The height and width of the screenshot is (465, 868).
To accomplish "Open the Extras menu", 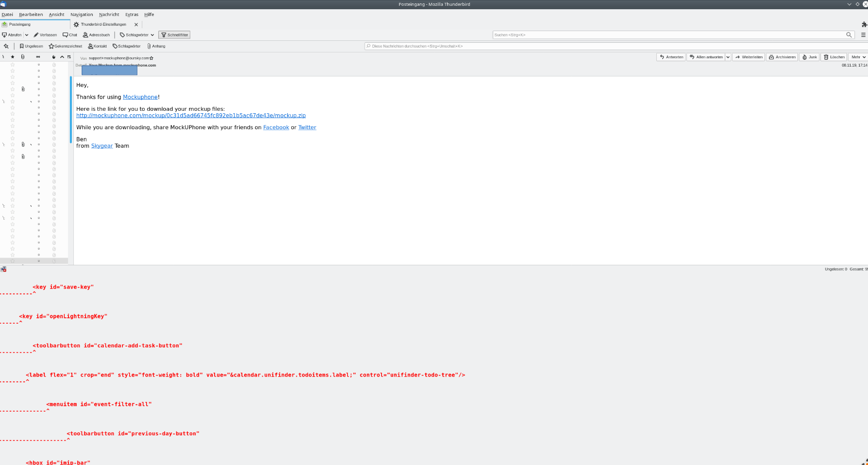I will [x=132, y=15].
